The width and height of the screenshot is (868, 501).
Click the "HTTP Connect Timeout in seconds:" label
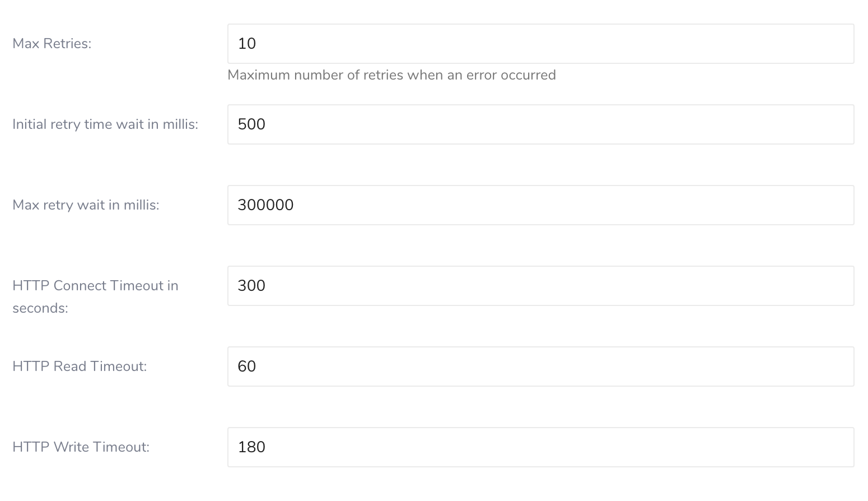pyautogui.click(x=95, y=286)
